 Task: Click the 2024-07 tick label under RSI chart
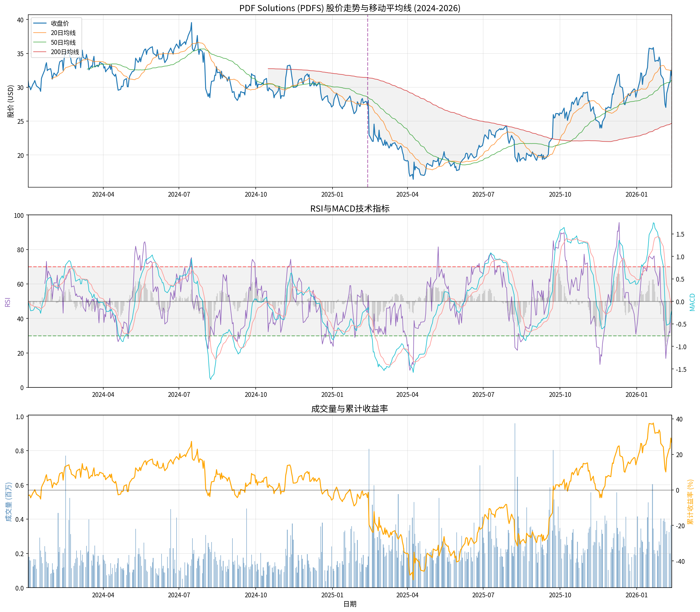tap(179, 394)
